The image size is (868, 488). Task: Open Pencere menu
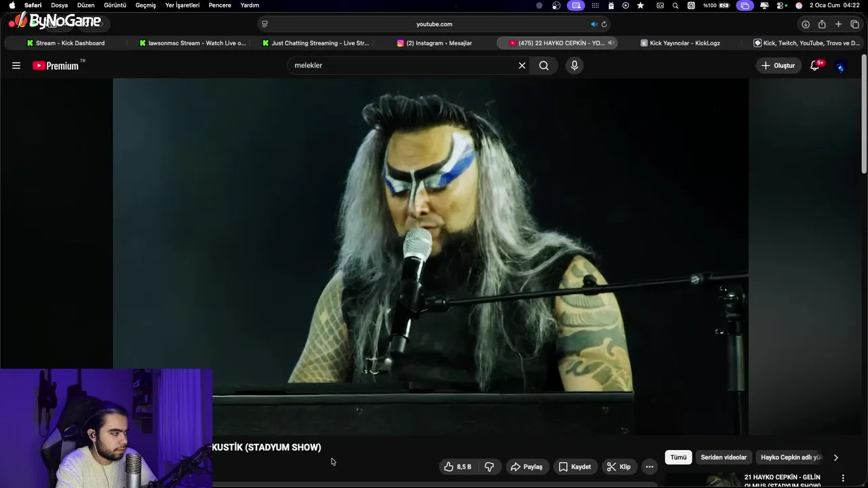point(220,5)
